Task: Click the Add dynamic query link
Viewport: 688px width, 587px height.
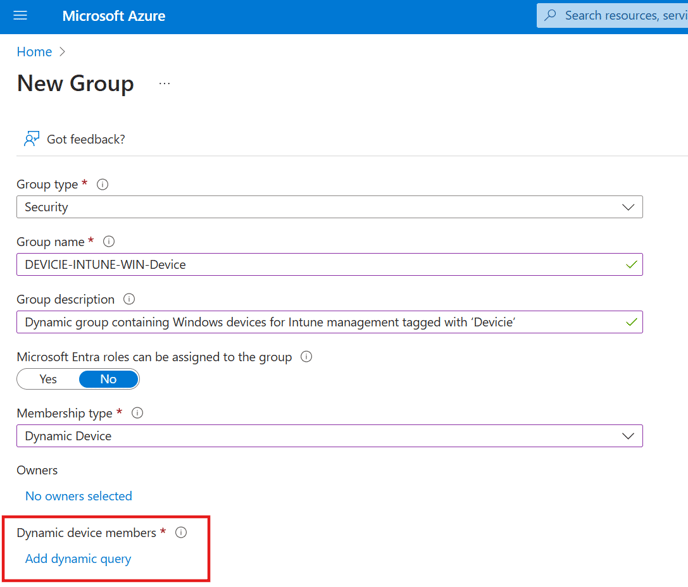Action: [78, 559]
